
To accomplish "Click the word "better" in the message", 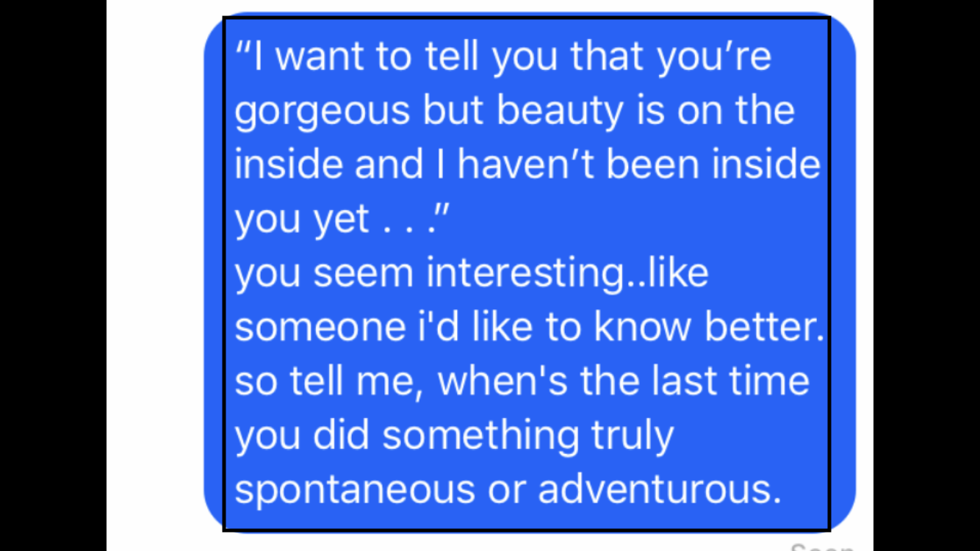I will pyautogui.click(x=764, y=328).
